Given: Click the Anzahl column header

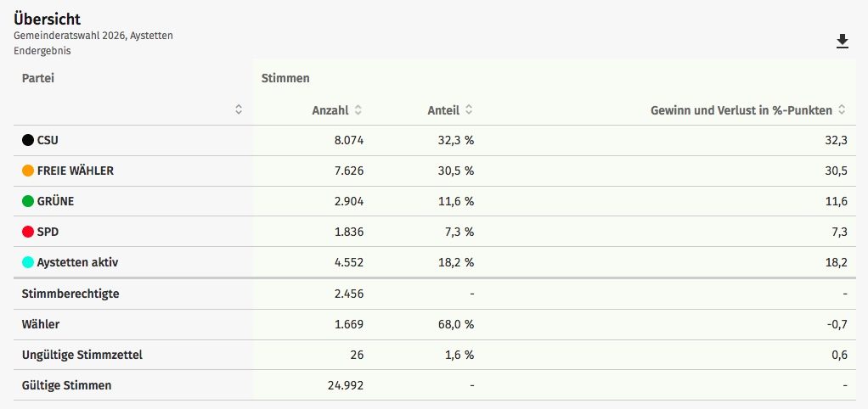Looking at the screenshot, I should click(x=330, y=110).
